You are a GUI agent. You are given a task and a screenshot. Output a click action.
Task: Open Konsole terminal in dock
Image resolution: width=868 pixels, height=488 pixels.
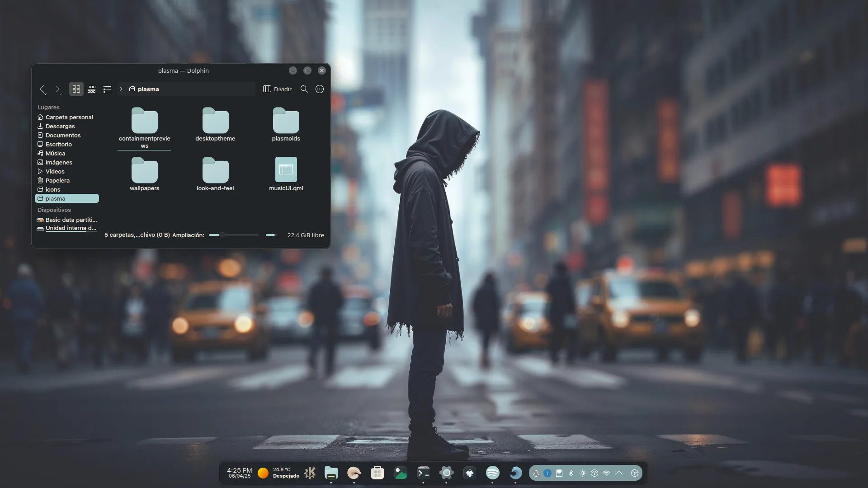[424, 473]
